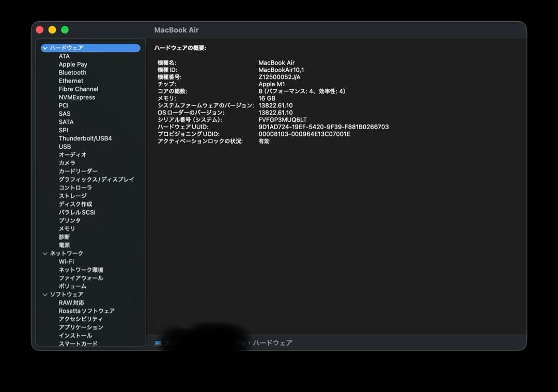Screen dimensions: 558x392
Task: Select アプリケーション in the sidebar
Action: coord(81,327)
